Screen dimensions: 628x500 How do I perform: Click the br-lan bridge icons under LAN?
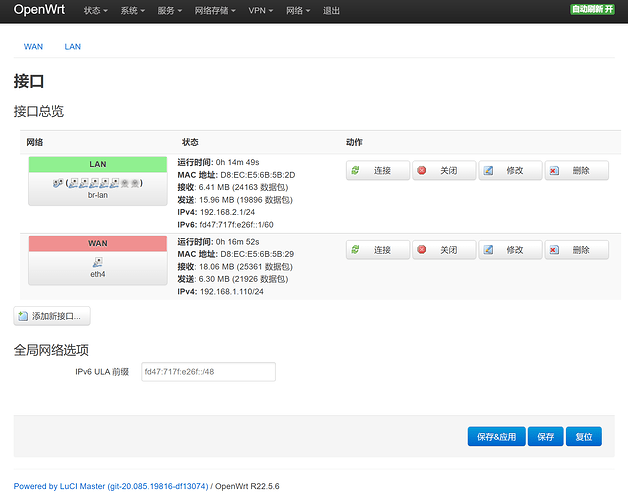coord(98,184)
